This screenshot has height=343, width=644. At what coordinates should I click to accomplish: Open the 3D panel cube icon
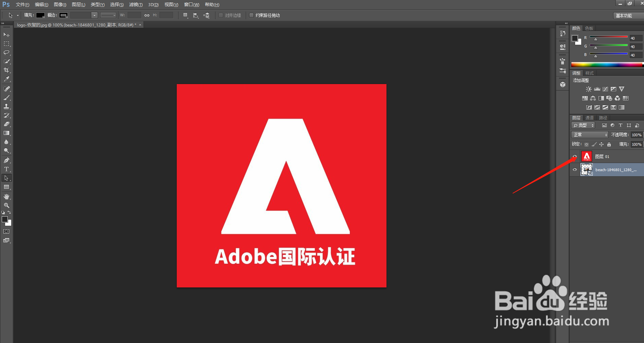click(x=563, y=84)
